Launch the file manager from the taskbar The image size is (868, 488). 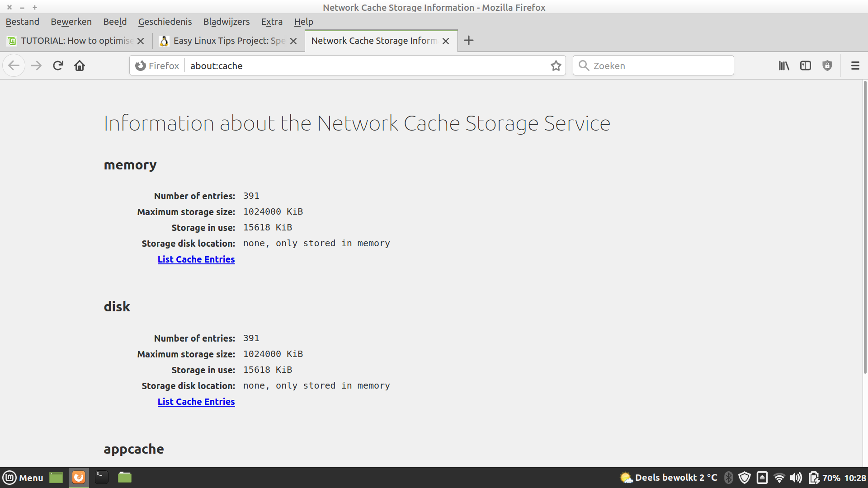point(124,477)
